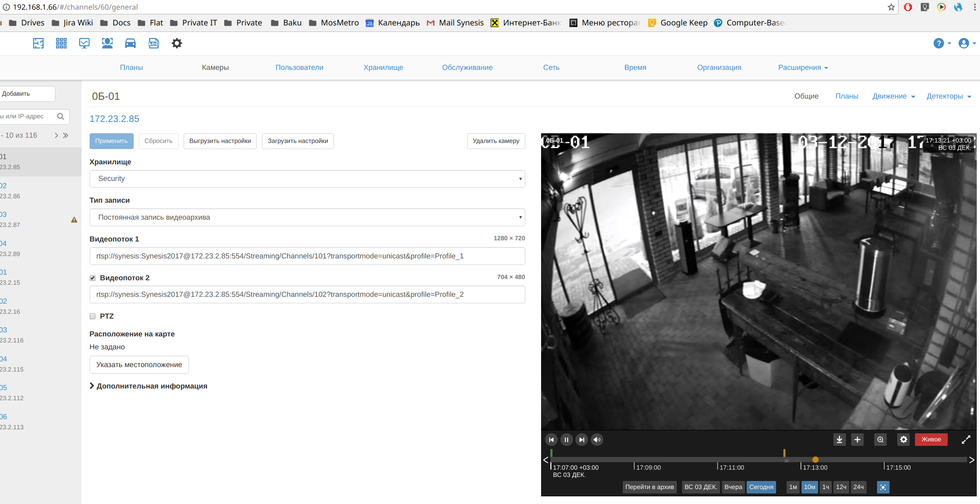This screenshot has height=504, width=980.
Task: Open the player settings gear
Action: 904,440
